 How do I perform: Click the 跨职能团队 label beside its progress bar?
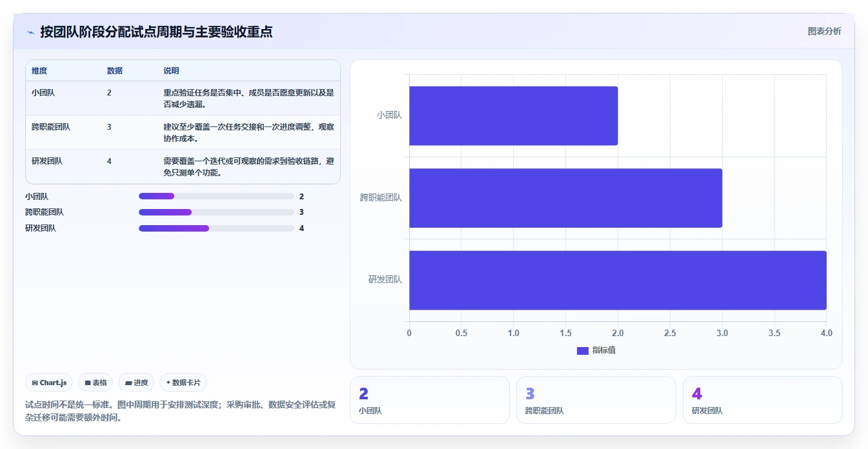[x=45, y=212]
